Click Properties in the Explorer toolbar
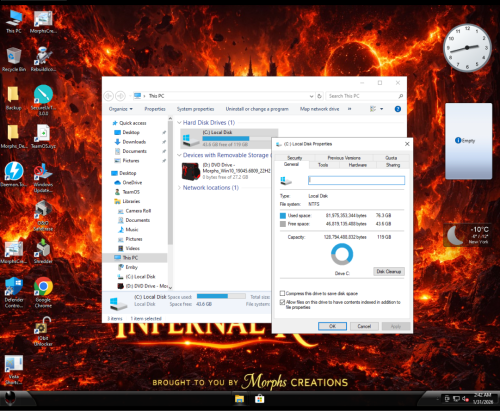 pos(155,109)
